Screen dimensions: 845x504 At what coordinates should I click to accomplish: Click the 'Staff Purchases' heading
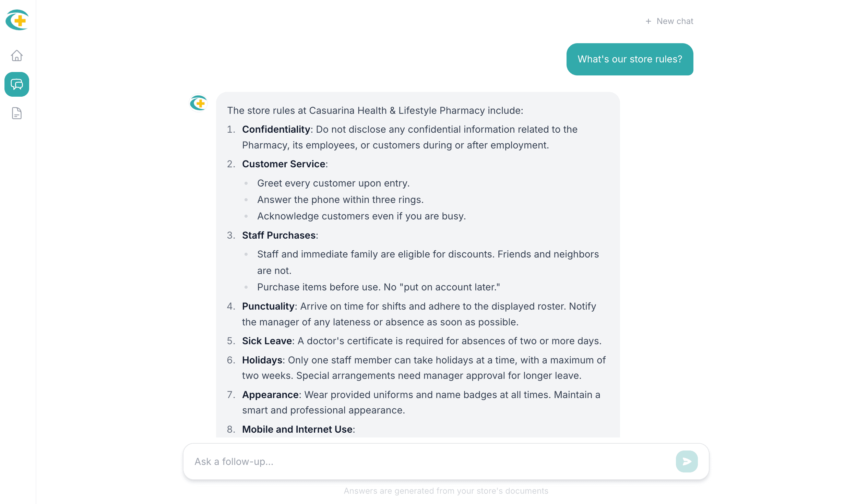click(x=279, y=235)
